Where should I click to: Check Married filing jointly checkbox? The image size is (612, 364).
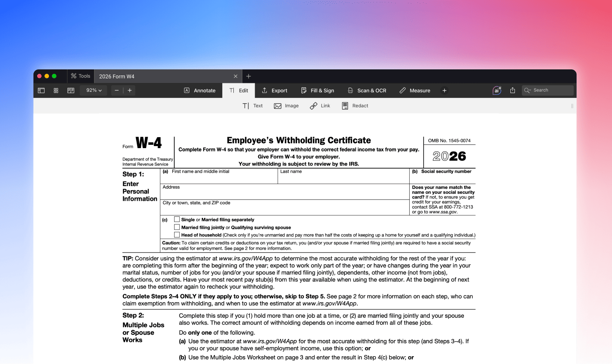click(x=177, y=227)
